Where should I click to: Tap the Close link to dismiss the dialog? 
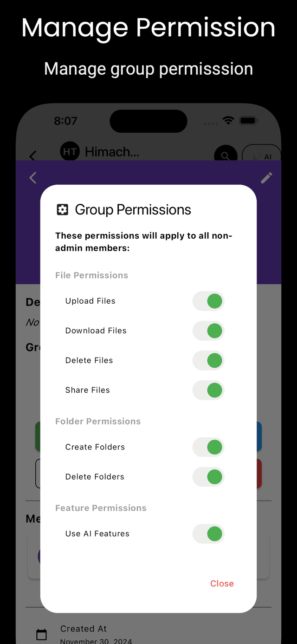222,584
